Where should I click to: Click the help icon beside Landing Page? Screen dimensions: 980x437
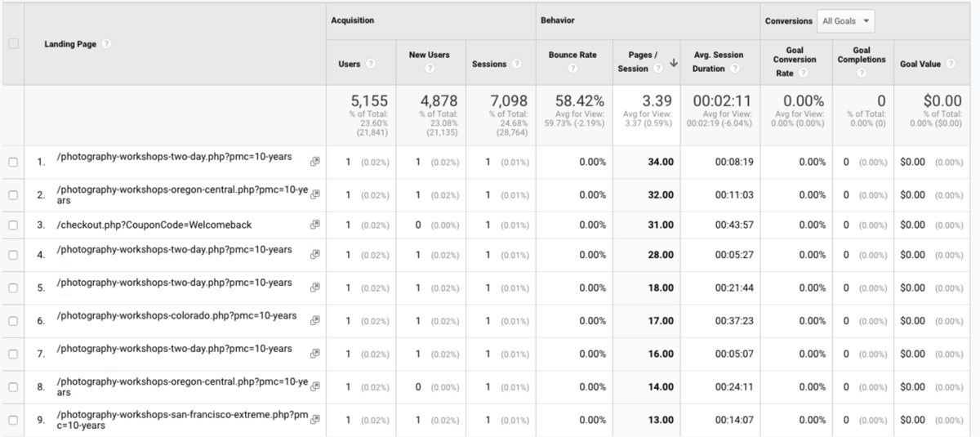pos(107,44)
